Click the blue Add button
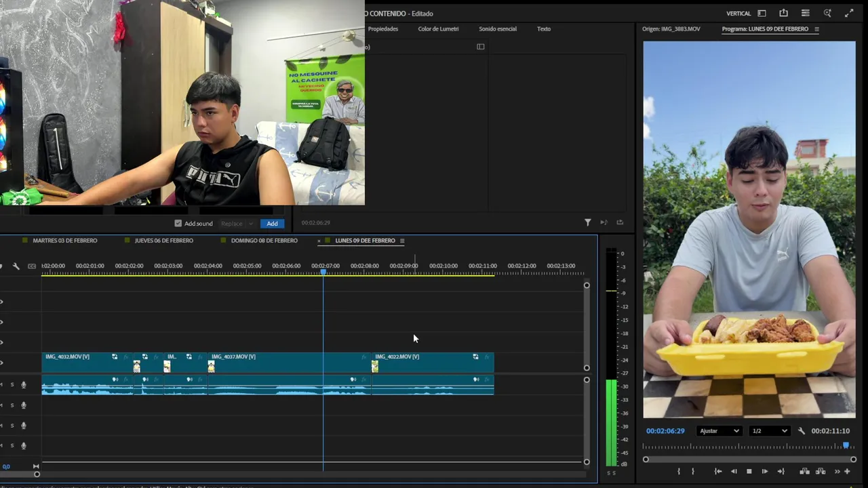Viewport: 868px width, 488px height. click(x=272, y=224)
